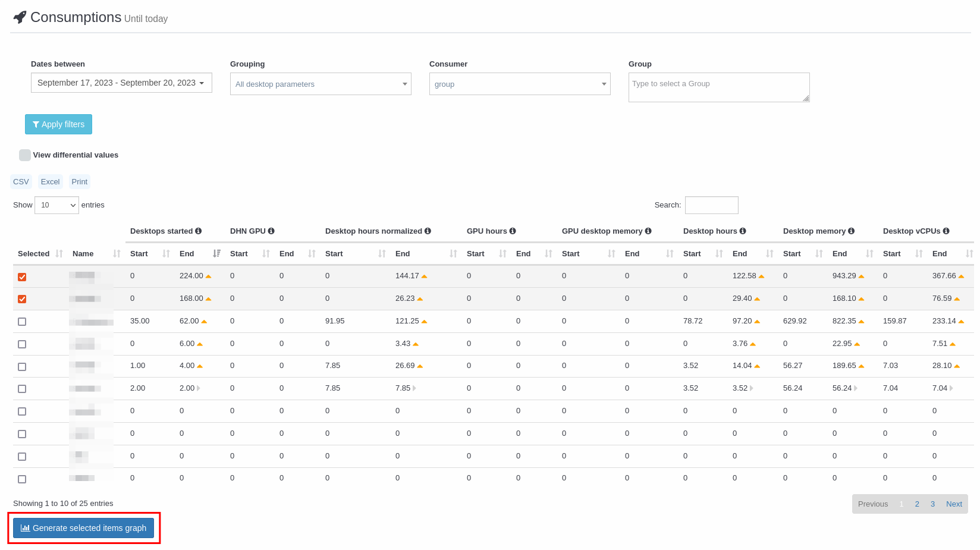Viewport: 980px width, 550px height.
Task: Export the table as CSV
Action: pyautogui.click(x=21, y=182)
